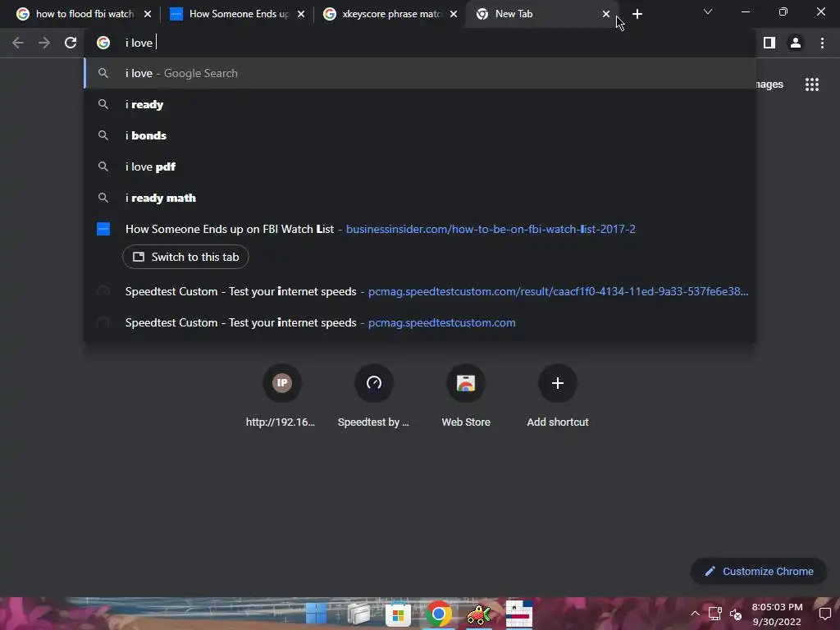Click search icon beside 'i love pdf'

[x=103, y=167]
